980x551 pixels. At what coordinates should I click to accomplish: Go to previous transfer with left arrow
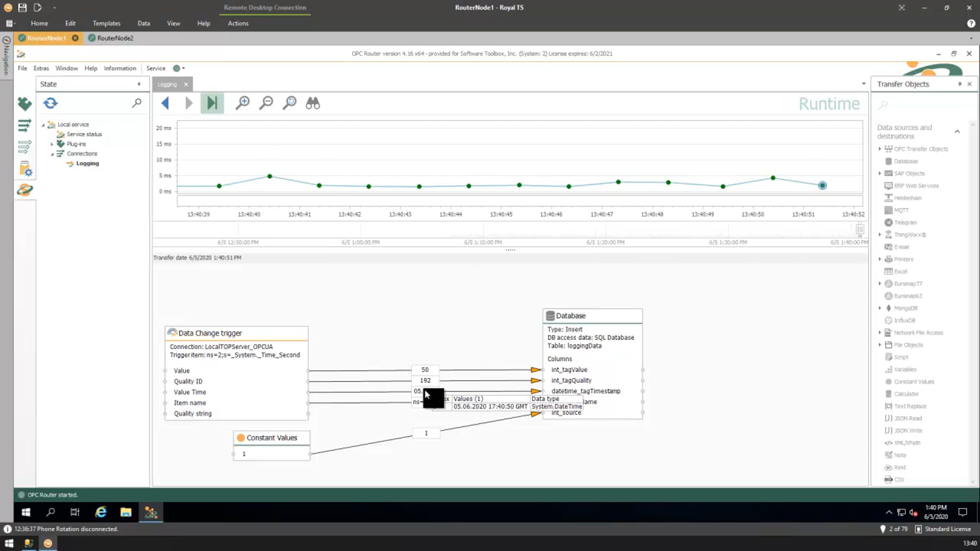click(x=165, y=103)
